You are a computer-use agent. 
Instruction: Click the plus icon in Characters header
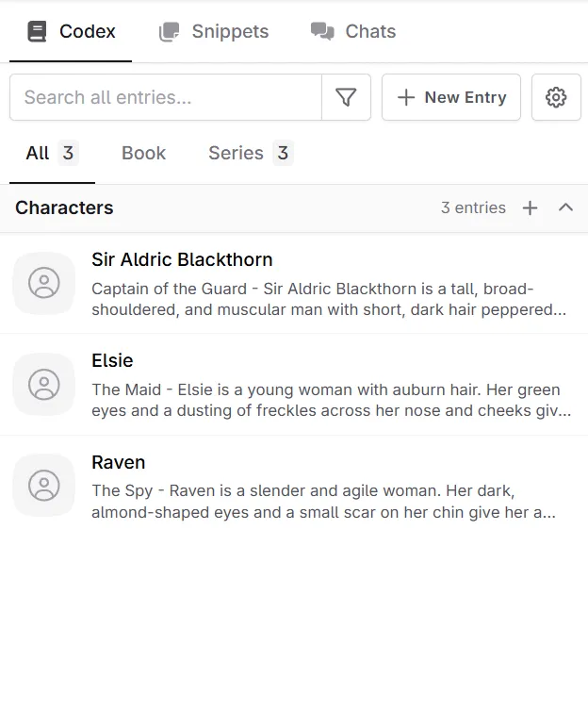tap(531, 207)
